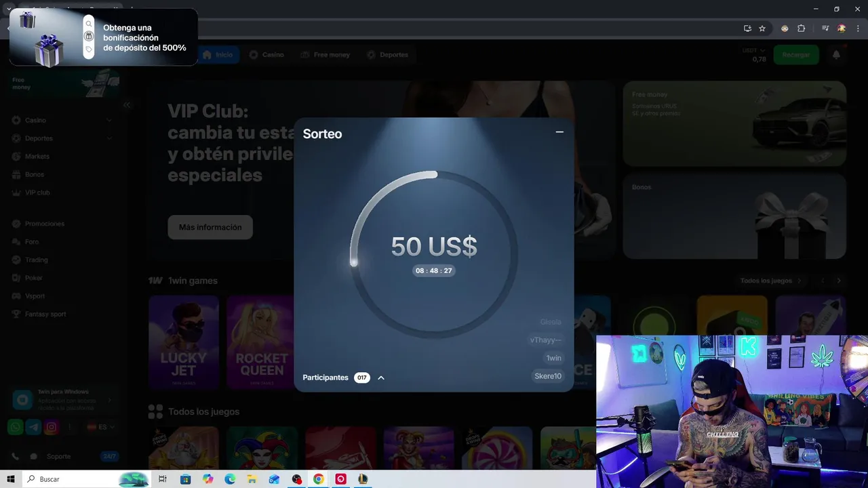Viewport: 868px width, 488px height.
Task: Open the Deportes top tab
Action: (x=387, y=55)
